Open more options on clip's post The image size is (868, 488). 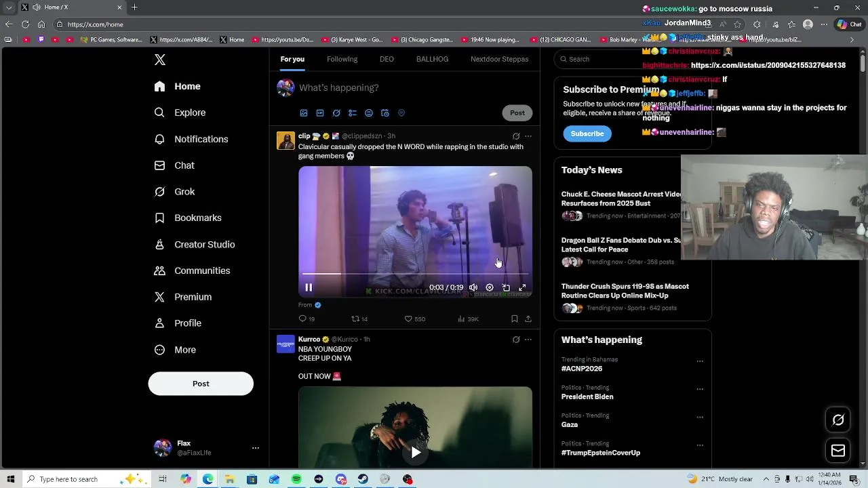tap(528, 136)
